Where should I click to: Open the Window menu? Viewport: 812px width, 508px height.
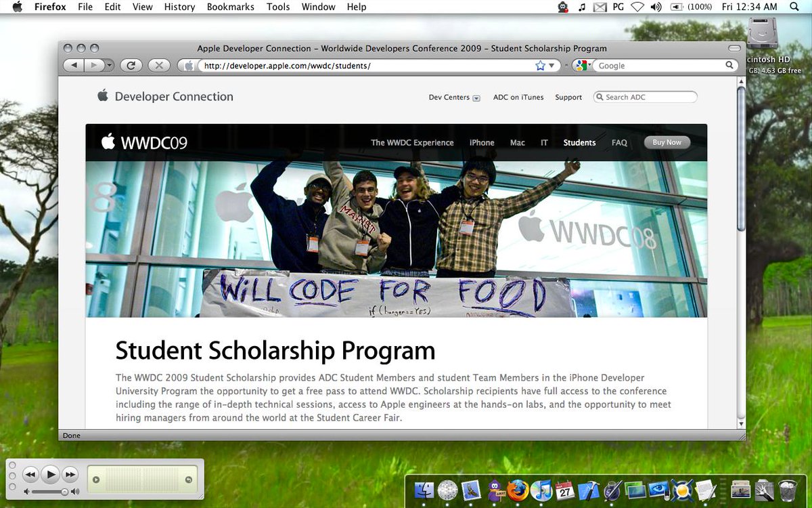click(x=318, y=7)
